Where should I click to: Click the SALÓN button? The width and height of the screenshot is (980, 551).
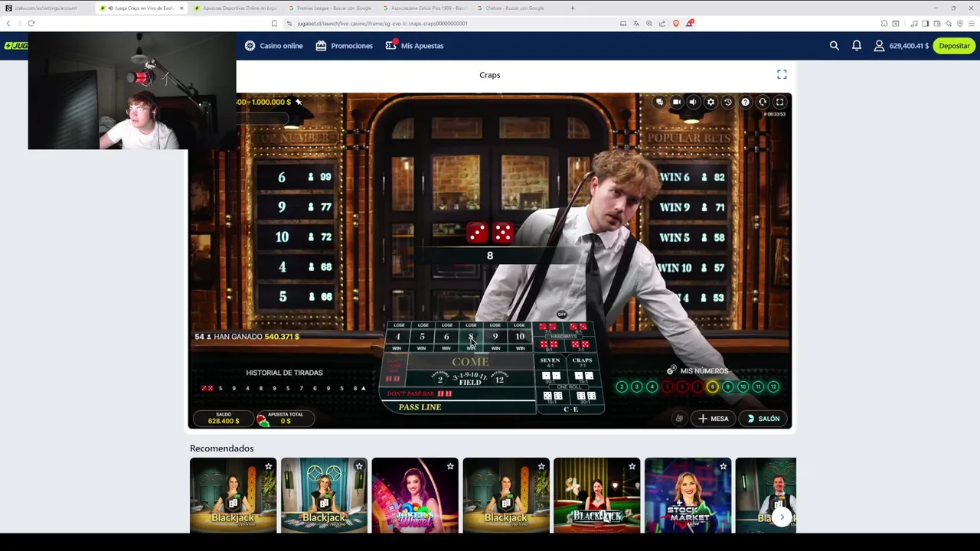pos(763,419)
